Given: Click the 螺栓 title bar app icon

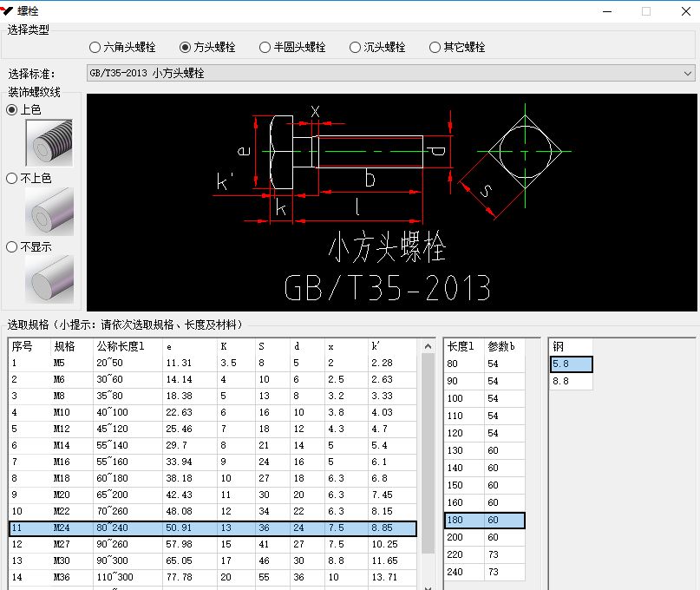Looking at the screenshot, I should click(7, 10).
